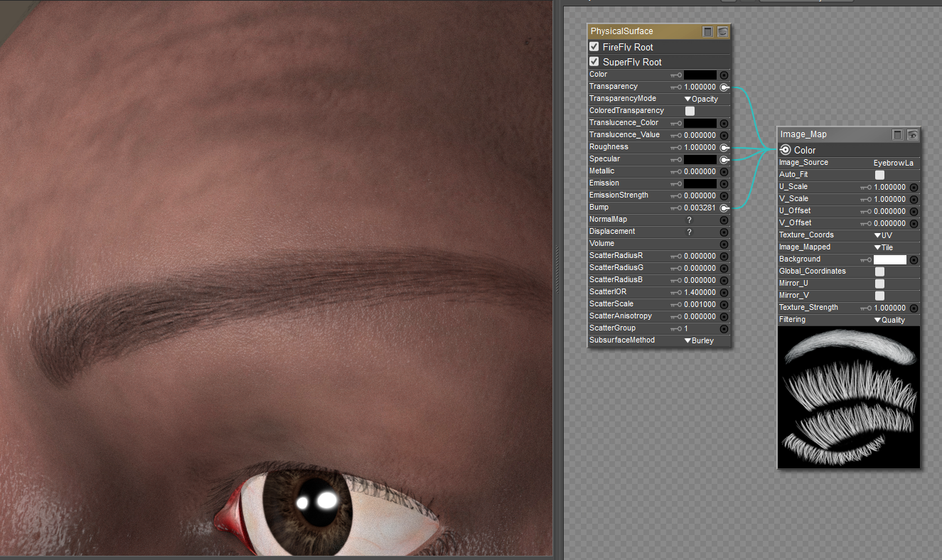Open the TransparencyMode Opacity dropdown
This screenshot has height=560, width=942.
pyautogui.click(x=701, y=99)
